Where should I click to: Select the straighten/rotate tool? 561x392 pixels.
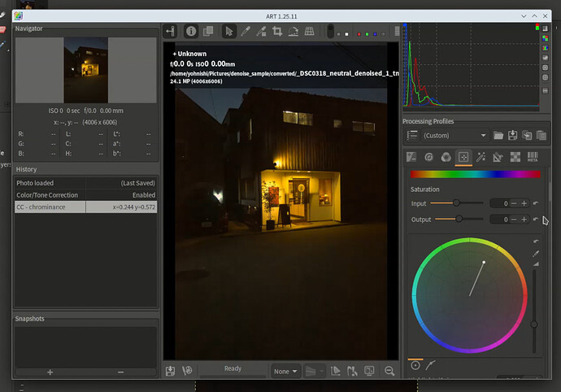[x=294, y=32]
